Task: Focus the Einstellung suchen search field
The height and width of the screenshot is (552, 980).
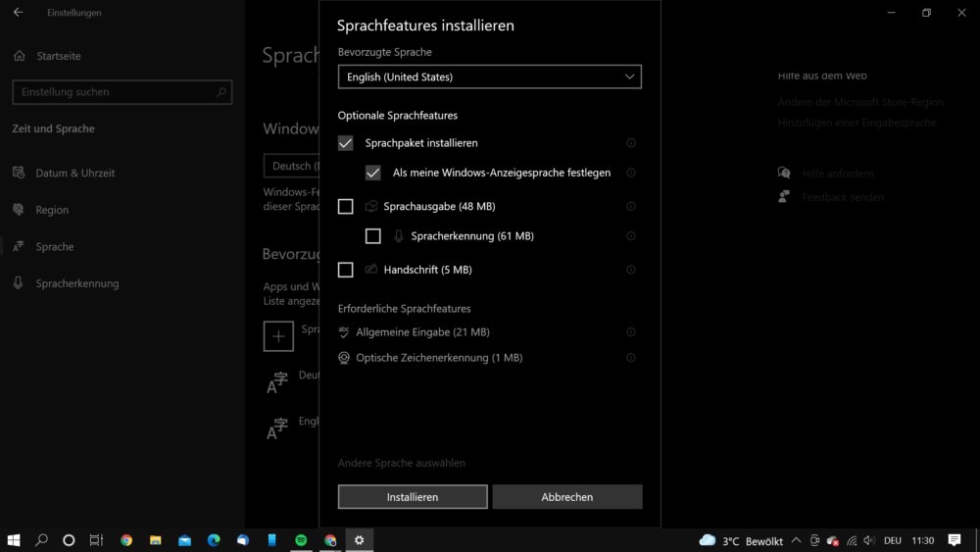Action: pyautogui.click(x=122, y=92)
